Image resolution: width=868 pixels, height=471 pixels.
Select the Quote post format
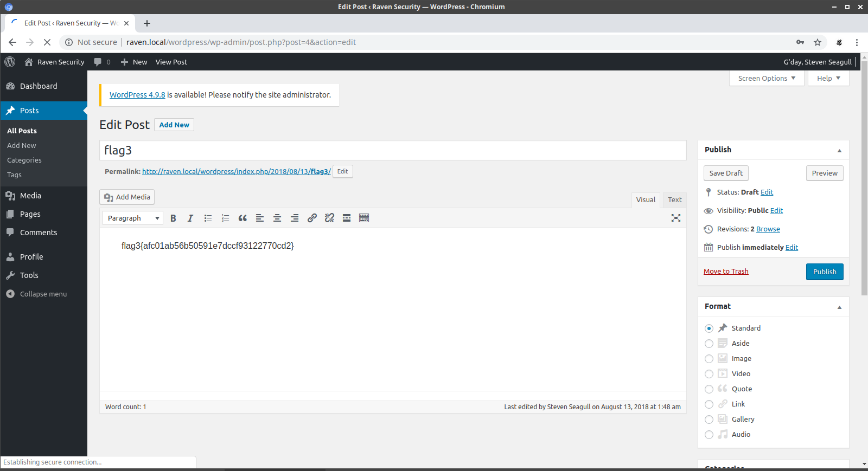(709, 389)
